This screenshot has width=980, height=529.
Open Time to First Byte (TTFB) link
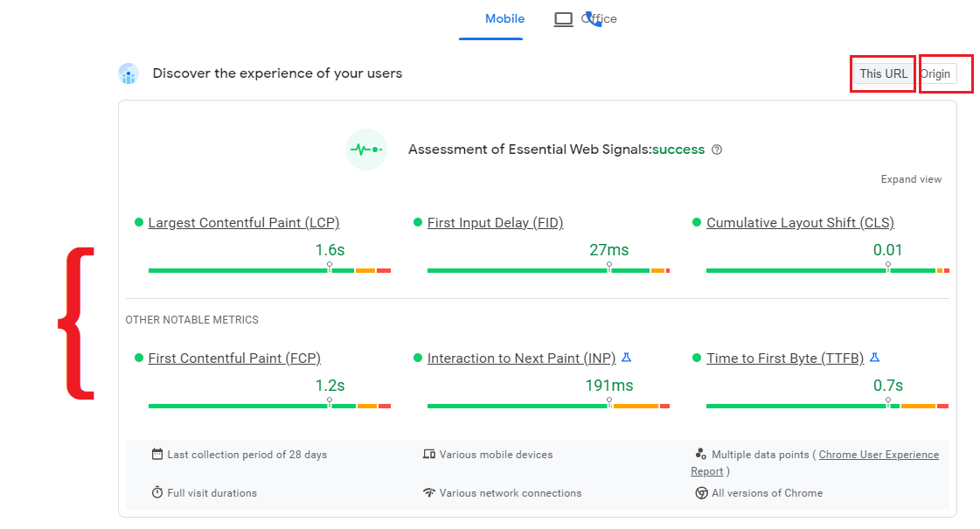pos(785,358)
